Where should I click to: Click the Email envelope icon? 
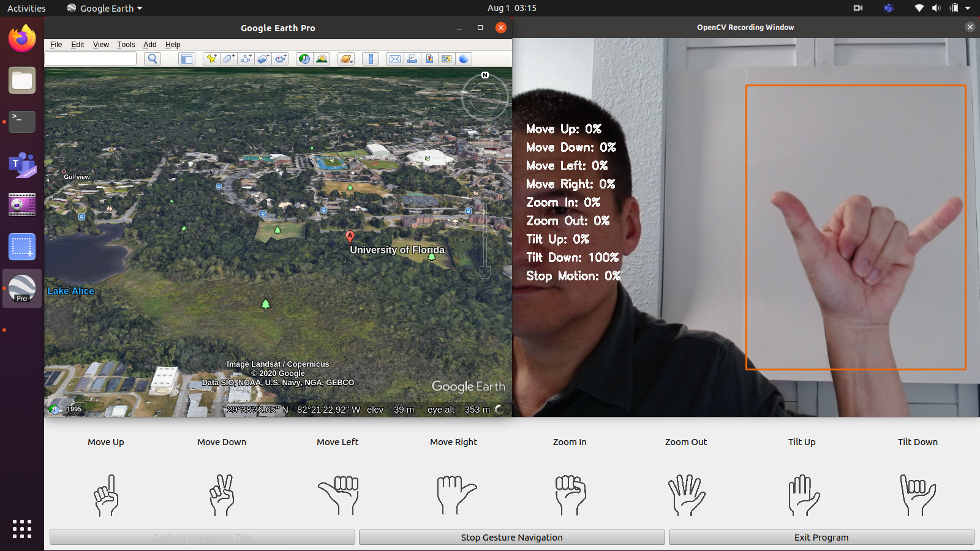point(395,59)
